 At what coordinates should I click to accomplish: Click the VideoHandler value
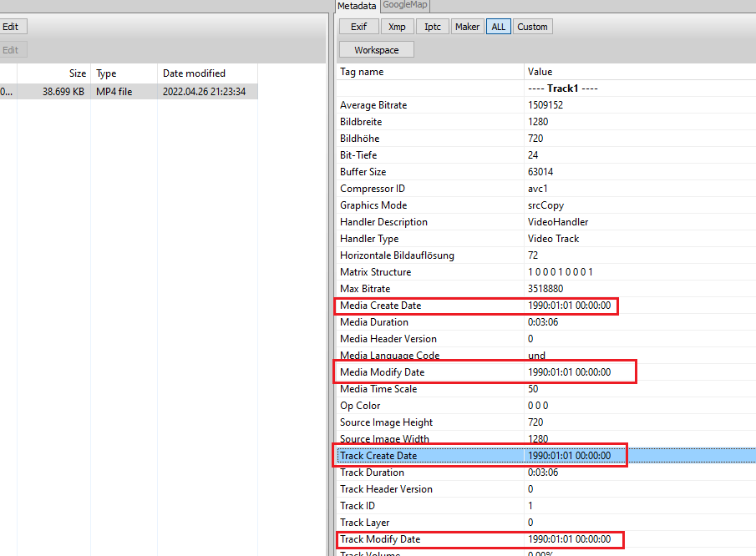click(558, 222)
